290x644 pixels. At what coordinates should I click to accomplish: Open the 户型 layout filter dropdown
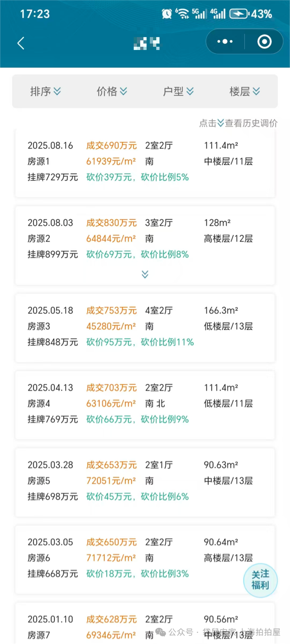178,92
